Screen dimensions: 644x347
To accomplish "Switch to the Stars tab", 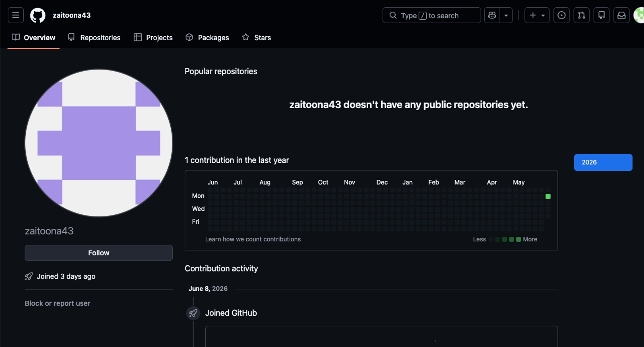I will [256, 37].
